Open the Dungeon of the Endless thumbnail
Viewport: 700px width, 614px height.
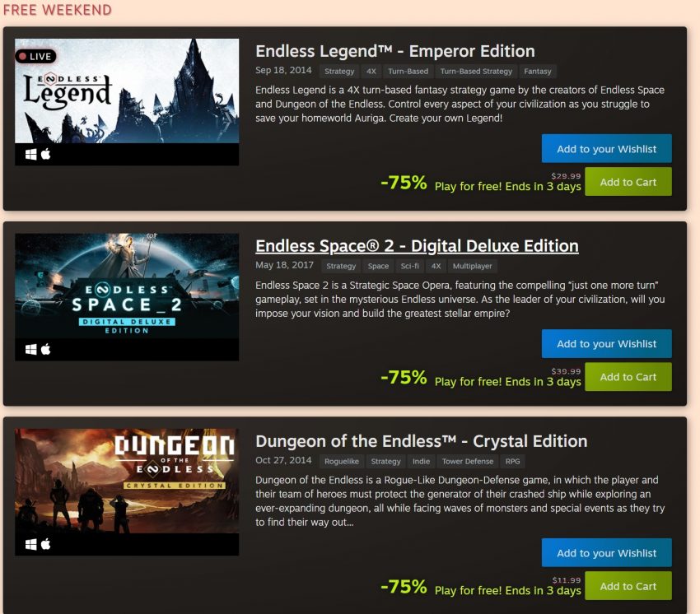pos(127,481)
